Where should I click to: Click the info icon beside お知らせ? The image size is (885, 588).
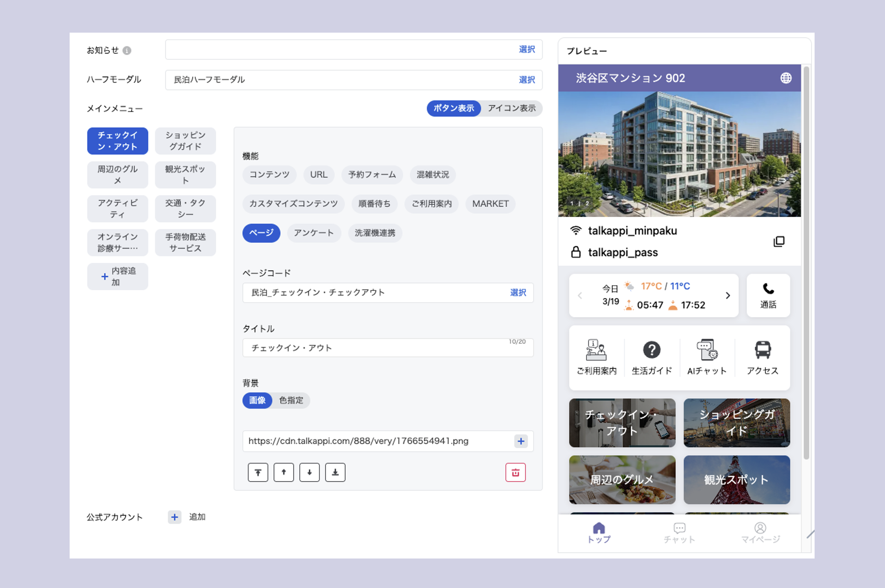pyautogui.click(x=127, y=50)
